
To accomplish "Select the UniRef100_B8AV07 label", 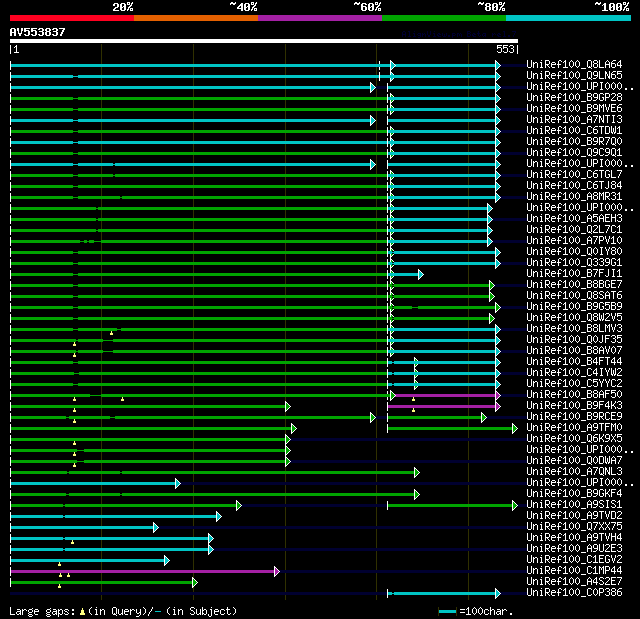I will coord(574,351).
